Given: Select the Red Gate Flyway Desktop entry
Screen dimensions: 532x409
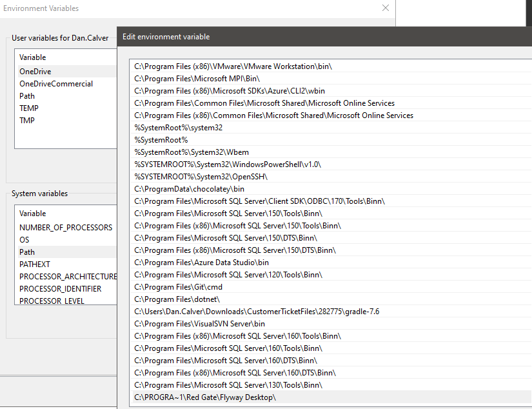Looking at the screenshot, I should (330, 397).
